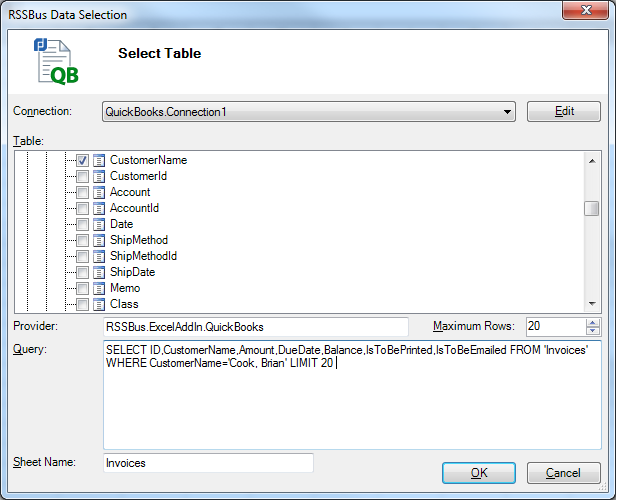Select the ShipMethodId tree item
The image size is (617, 500).
pyautogui.click(x=143, y=256)
